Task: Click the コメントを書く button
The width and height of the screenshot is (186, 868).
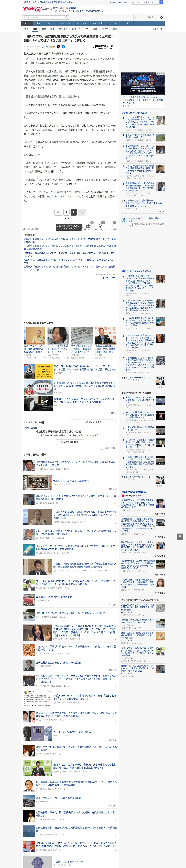Action: tap(93, 422)
